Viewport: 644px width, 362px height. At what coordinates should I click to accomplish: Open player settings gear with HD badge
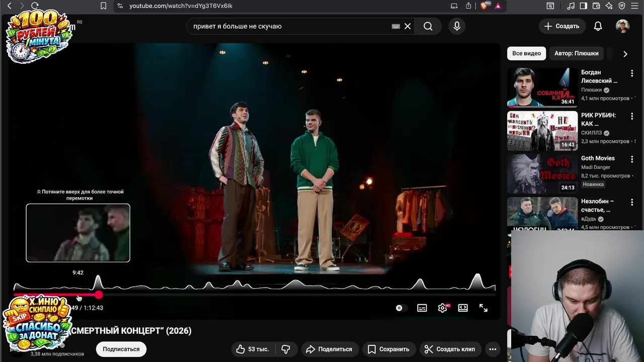click(443, 308)
